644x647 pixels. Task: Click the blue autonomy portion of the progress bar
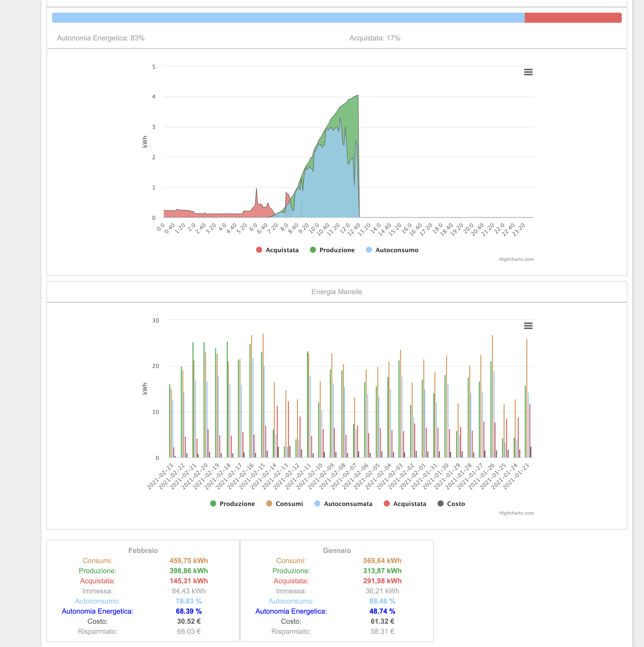(x=288, y=18)
